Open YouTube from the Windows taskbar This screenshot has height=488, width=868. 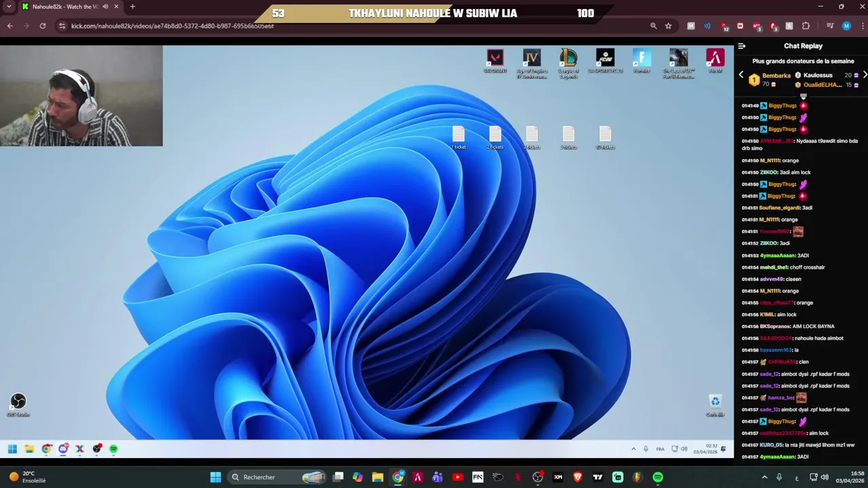458,477
